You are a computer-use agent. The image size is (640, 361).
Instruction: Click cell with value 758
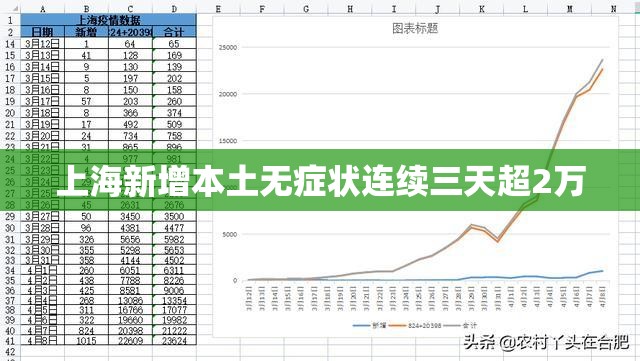174,136
